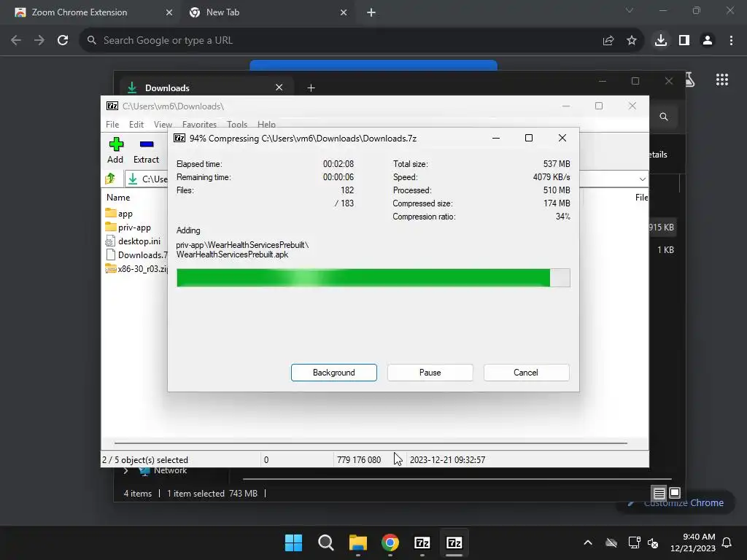The image size is (747, 560).
Task: Open Chrome profile menu
Action: coord(708,40)
